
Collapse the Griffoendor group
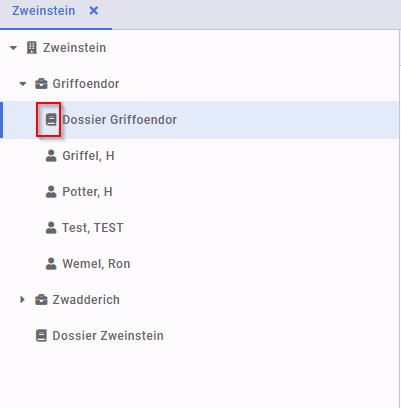23,84
